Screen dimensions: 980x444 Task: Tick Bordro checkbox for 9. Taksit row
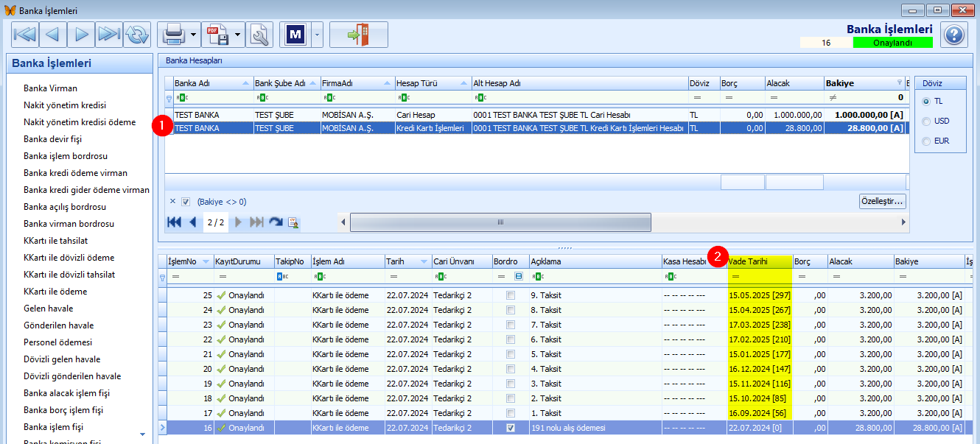(x=511, y=295)
